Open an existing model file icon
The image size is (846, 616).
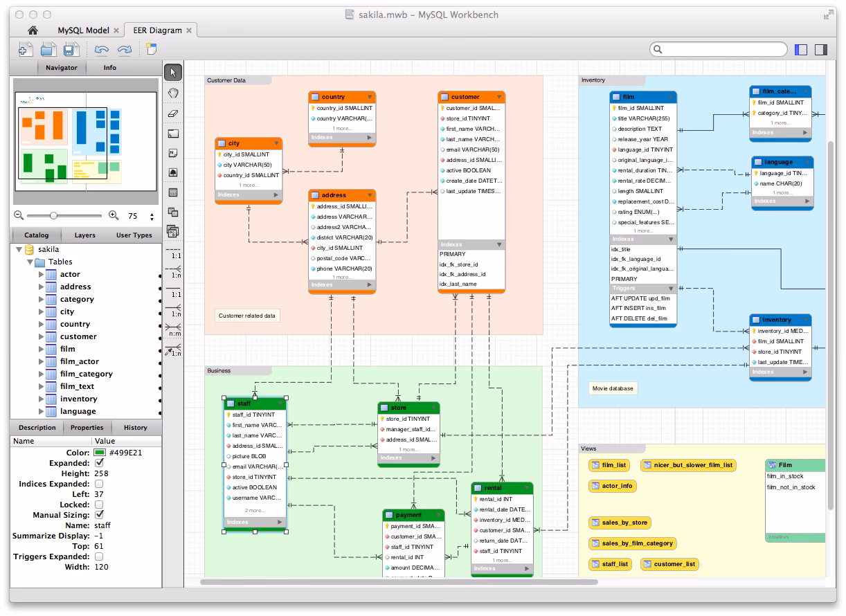48,49
